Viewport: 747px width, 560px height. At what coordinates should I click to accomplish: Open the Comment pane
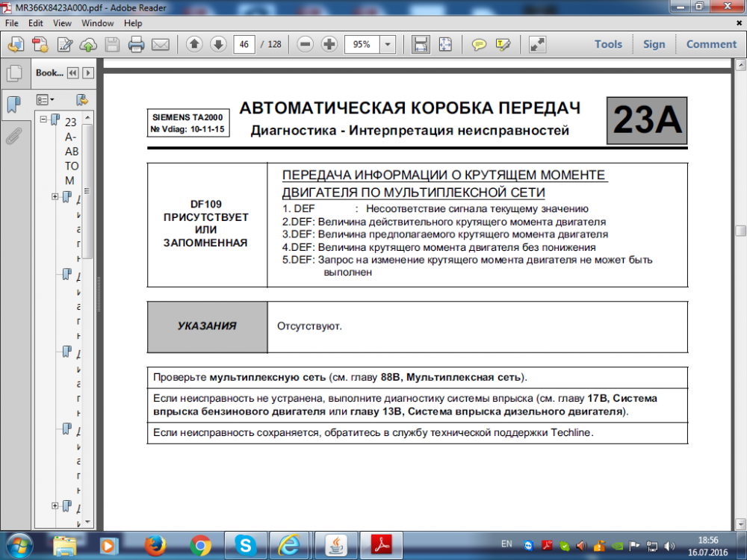coord(711,44)
